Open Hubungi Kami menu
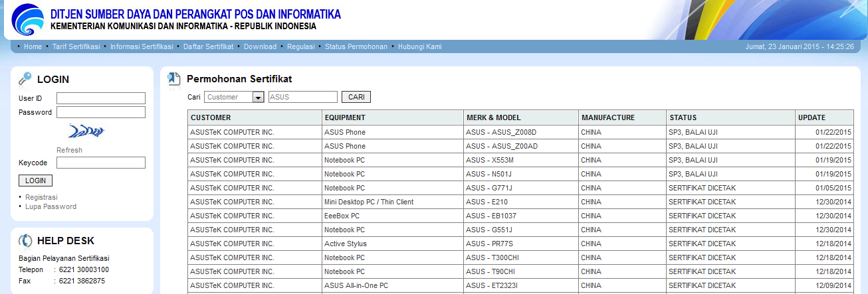868x294 pixels. click(x=419, y=46)
